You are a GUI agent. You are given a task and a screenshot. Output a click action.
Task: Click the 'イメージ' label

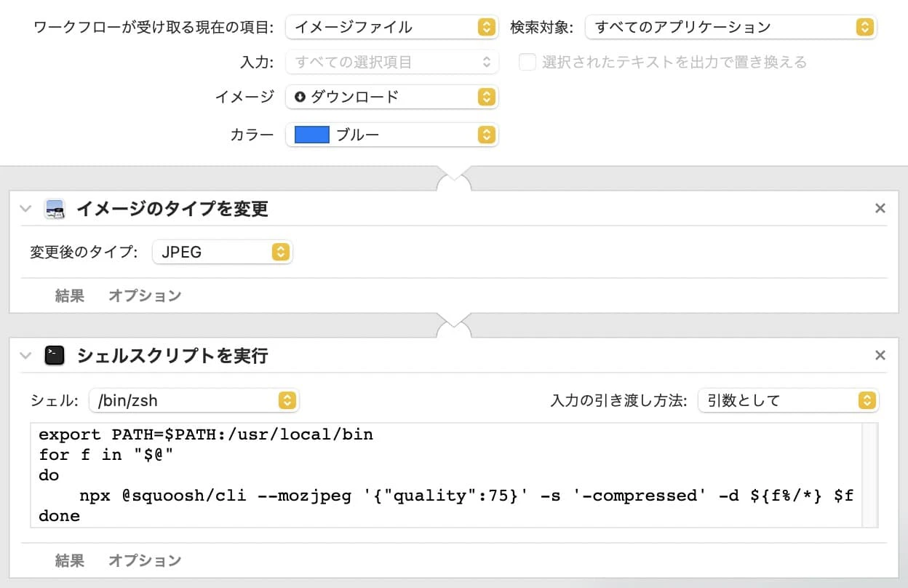tap(244, 98)
